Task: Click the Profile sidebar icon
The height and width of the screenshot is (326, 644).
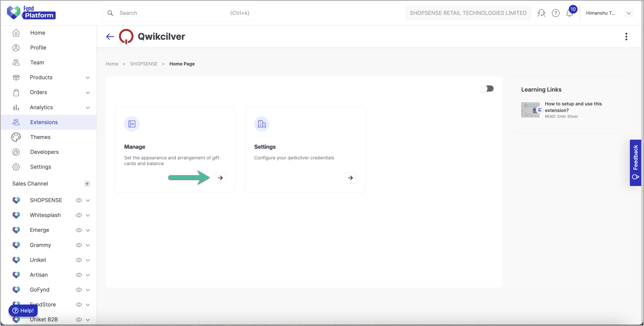Action: (x=16, y=48)
